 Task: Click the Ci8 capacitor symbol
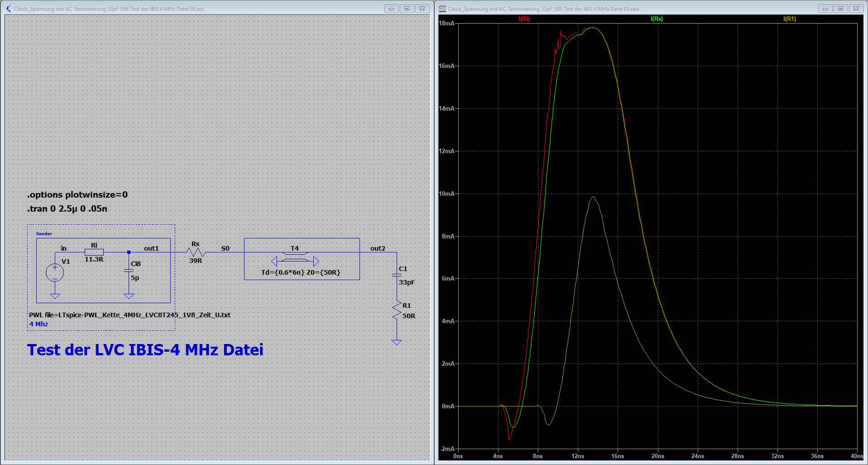coord(129,271)
